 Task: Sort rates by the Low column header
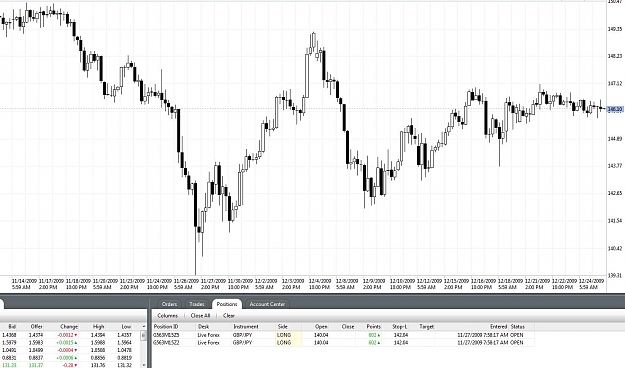click(x=126, y=327)
